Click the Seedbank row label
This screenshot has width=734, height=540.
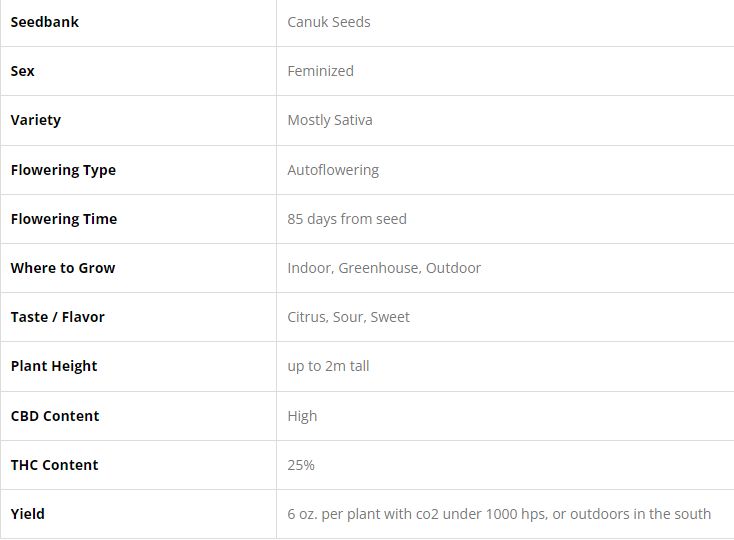click(x=44, y=22)
